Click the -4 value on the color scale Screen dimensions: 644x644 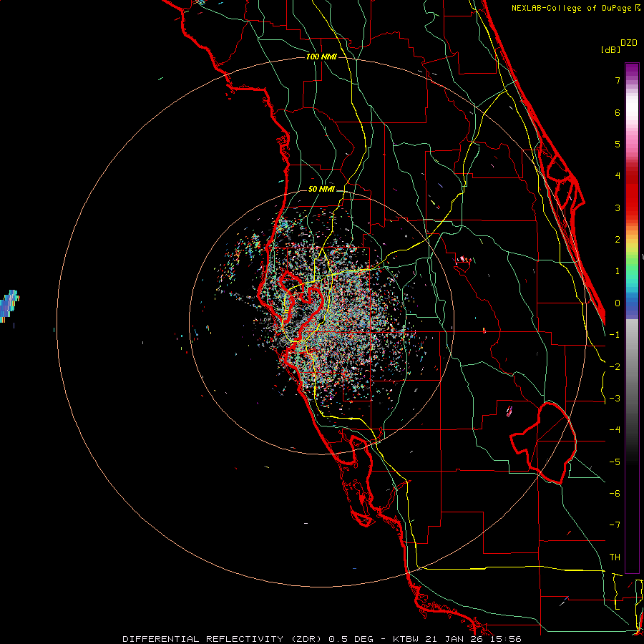615,430
